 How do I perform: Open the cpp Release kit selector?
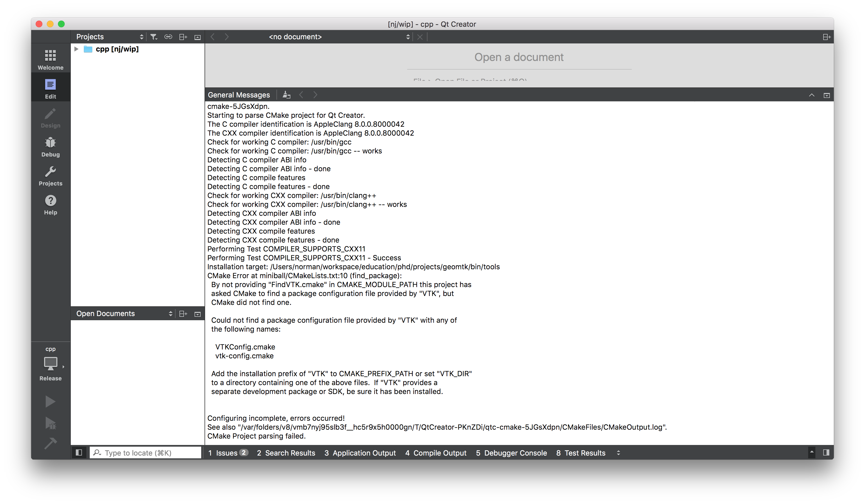[x=50, y=364]
